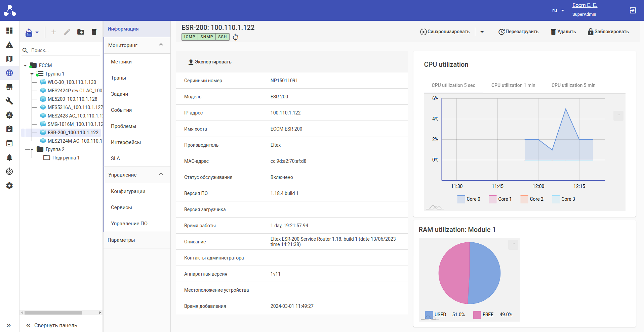Toggle USED slice legend in RAM chart
The height and width of the screenshot is (332, 644).
click(436, 315)
